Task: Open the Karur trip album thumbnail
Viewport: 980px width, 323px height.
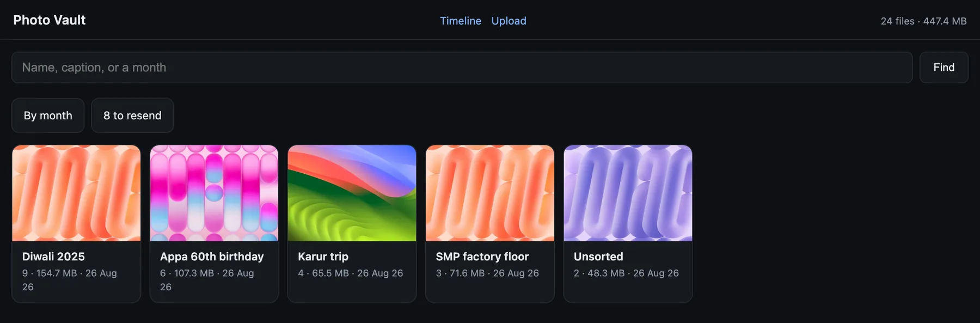Action: [x=352, y=193]
